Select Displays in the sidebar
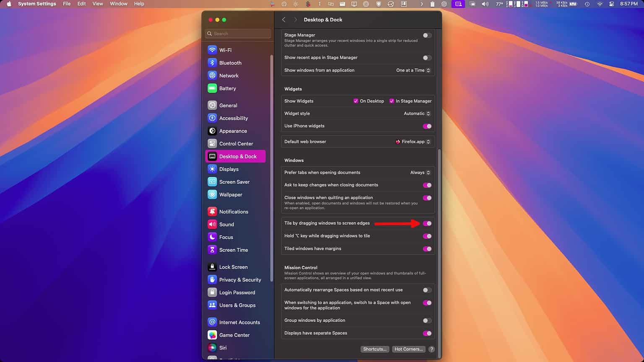Image resolution: width=644 pixels, height=362 pixels. (229, 169)
